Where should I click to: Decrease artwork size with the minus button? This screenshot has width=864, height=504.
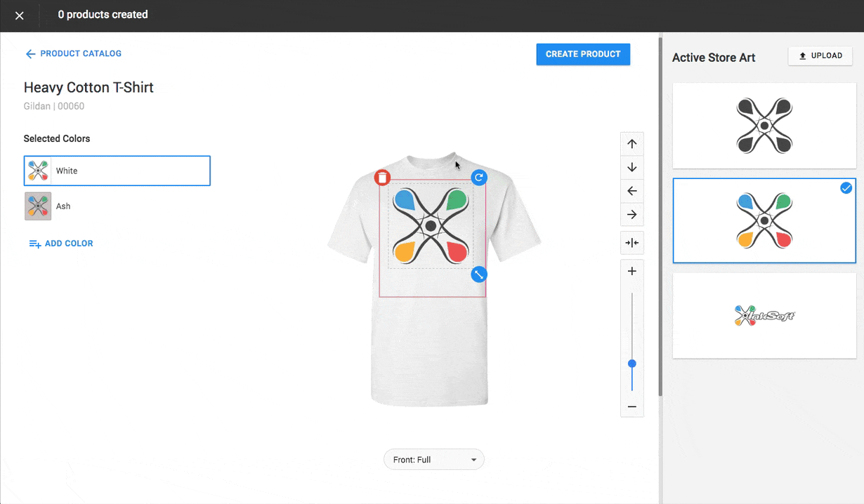(x=632, y=407)
